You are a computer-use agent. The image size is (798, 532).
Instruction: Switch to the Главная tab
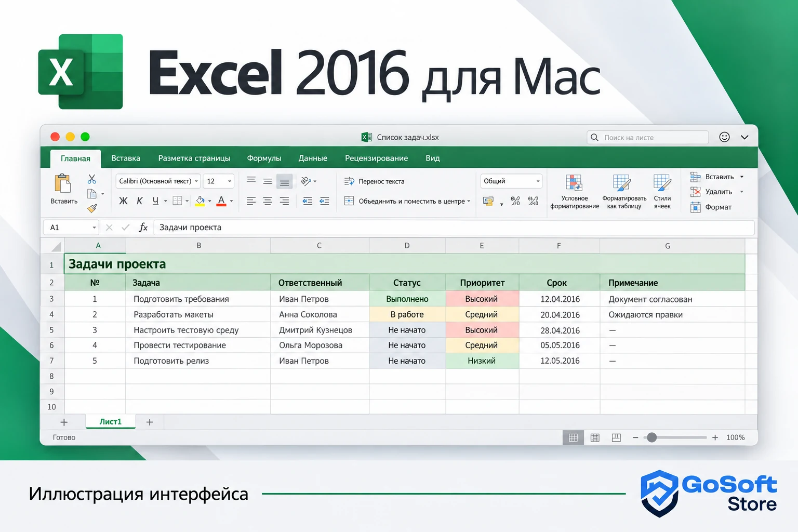coord(75,158)
